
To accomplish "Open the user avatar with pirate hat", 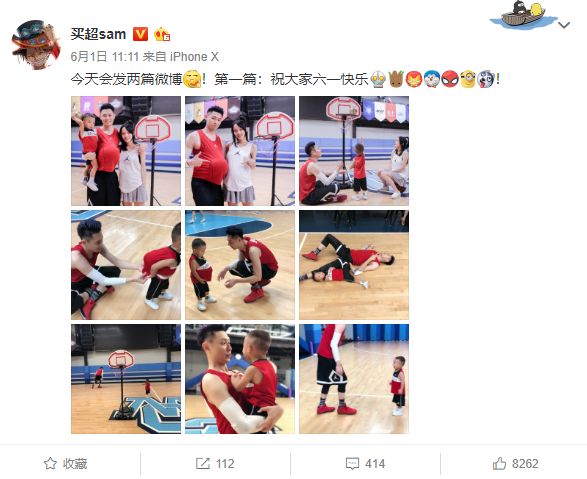I will (x=36, y=45).
